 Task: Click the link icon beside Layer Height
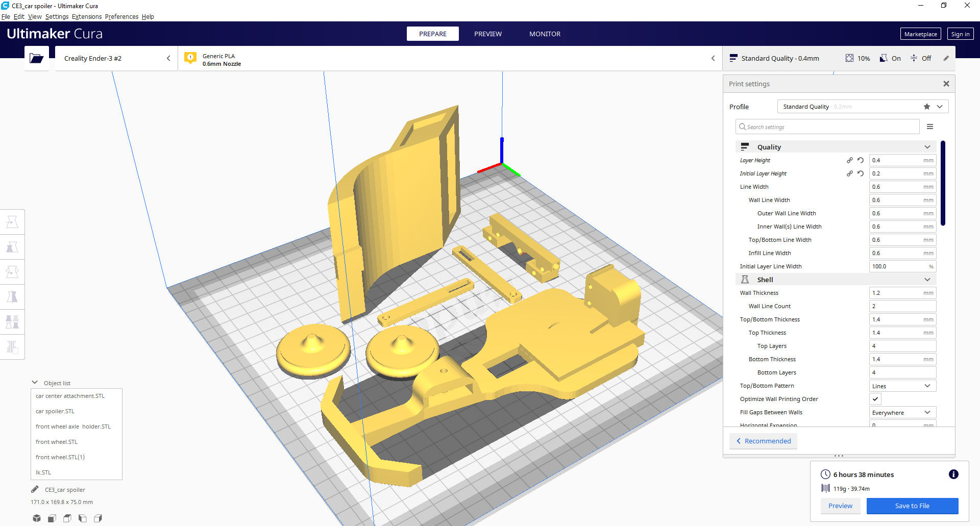(x=850, y=160)
